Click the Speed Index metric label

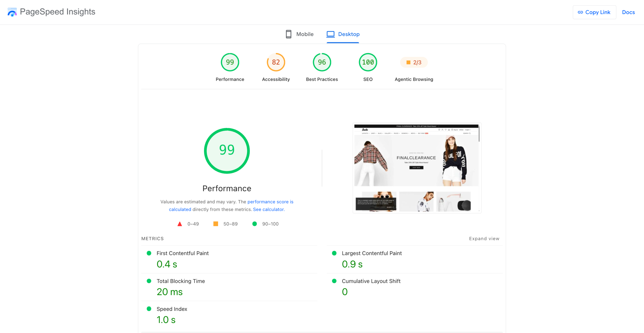pos(172,309)
